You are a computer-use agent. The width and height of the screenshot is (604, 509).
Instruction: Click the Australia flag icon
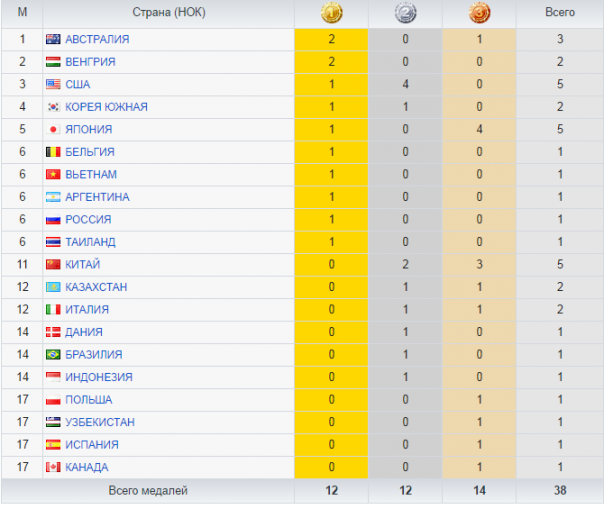tap(54, 39)
